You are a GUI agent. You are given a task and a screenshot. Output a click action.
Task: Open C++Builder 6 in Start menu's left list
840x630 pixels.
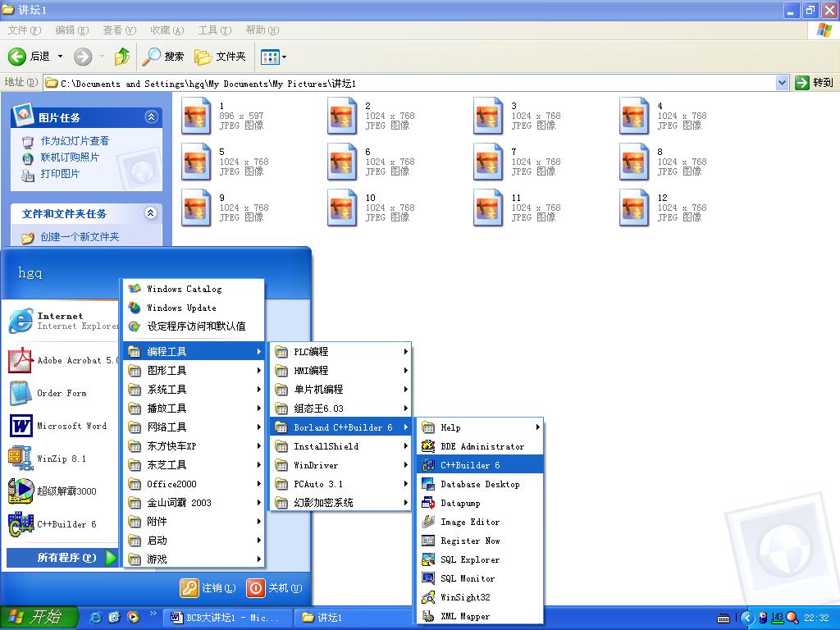[x=62, y=524]
